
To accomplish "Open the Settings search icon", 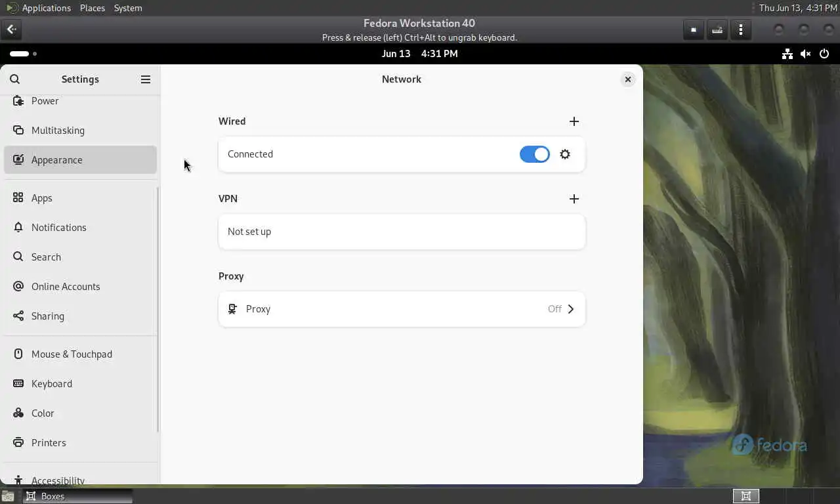I will click(14, 79).
